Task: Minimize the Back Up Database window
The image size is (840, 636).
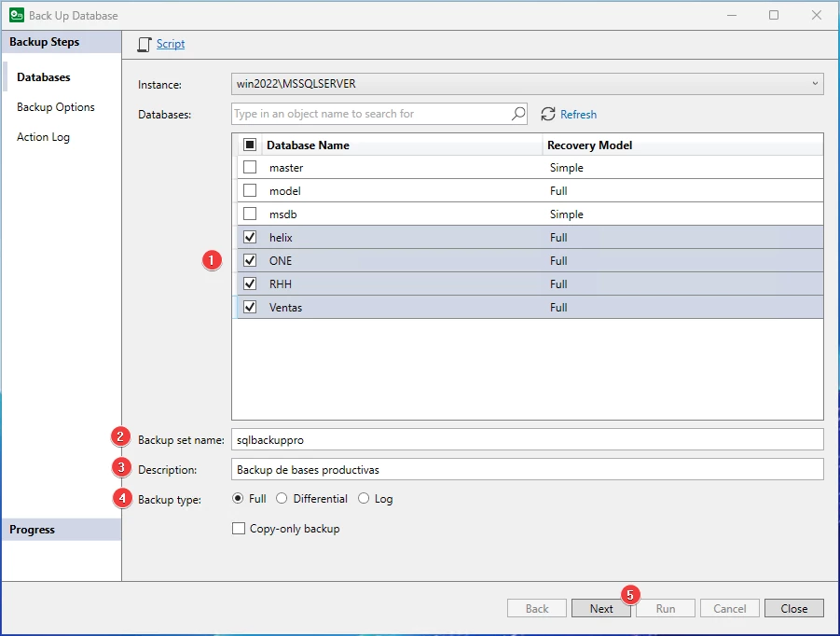Action: pyautogui.click(x=732, y=15)
